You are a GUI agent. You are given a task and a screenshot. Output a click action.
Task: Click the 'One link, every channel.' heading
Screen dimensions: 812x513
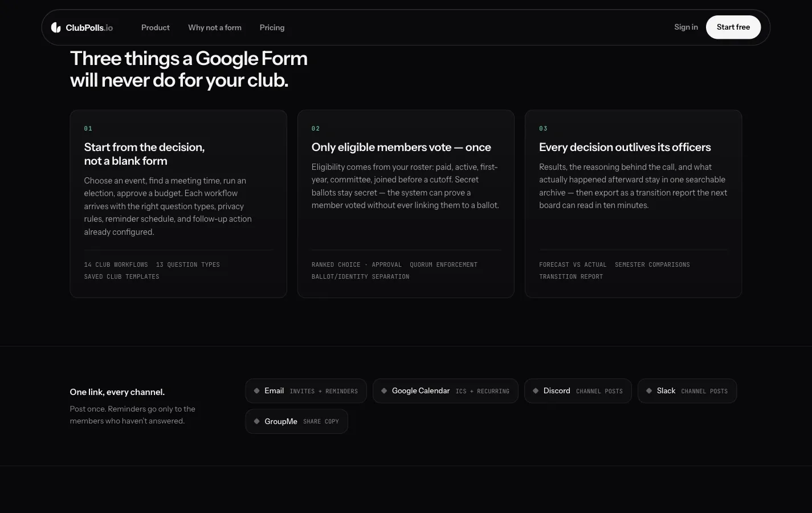click(x=117, y=392)
